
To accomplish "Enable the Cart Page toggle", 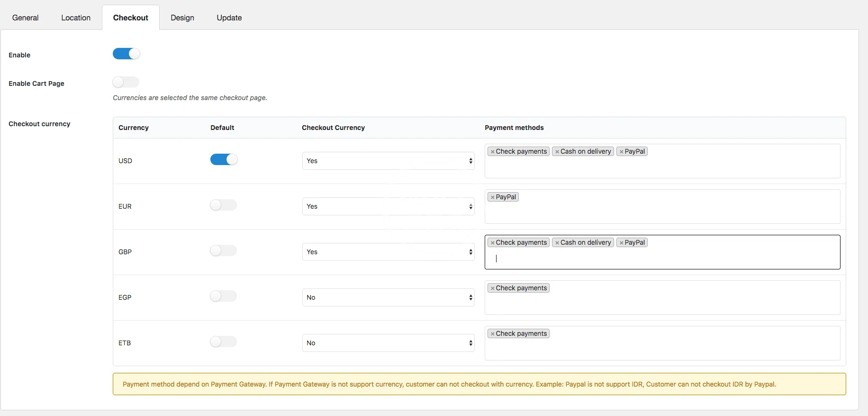I will click(x=126, y=83).
